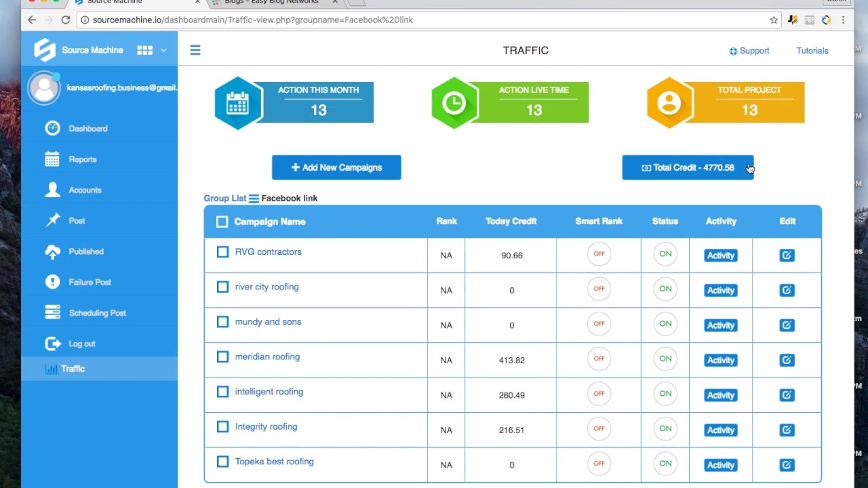The height and width of the screenshot is (488, 868).
Task: Open Failure Post in the sidebar
Action: [x=90, y=282]
